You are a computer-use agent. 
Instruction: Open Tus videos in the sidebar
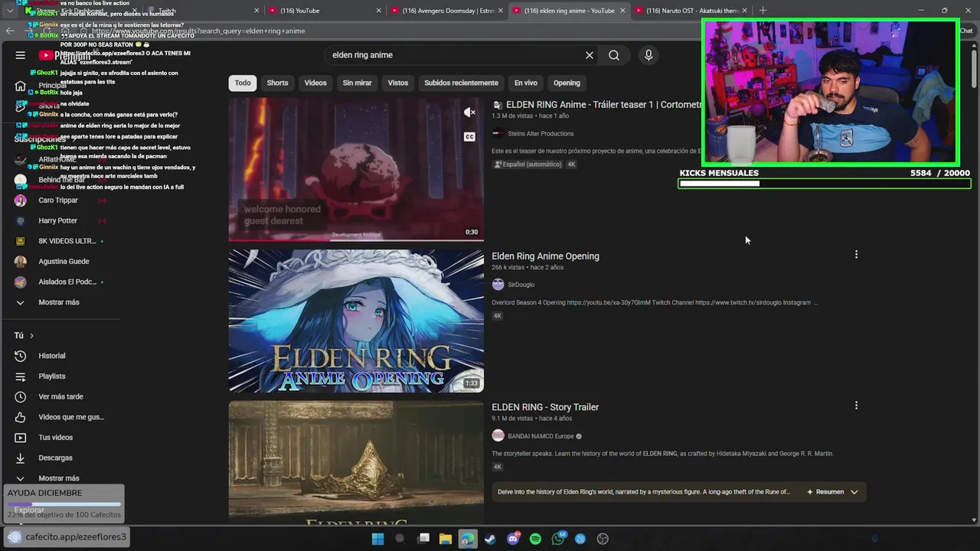(56, 438)
